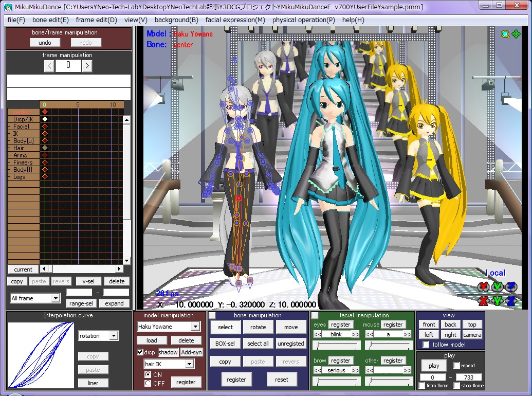Open the hair IK dropdown
The image size is (532, 396).
click(x=189, y=364)
